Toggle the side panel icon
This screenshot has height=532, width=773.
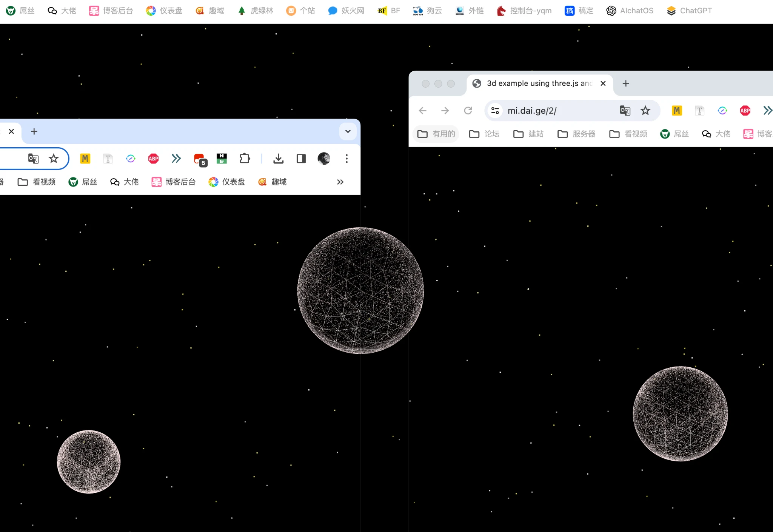[301, 159]
